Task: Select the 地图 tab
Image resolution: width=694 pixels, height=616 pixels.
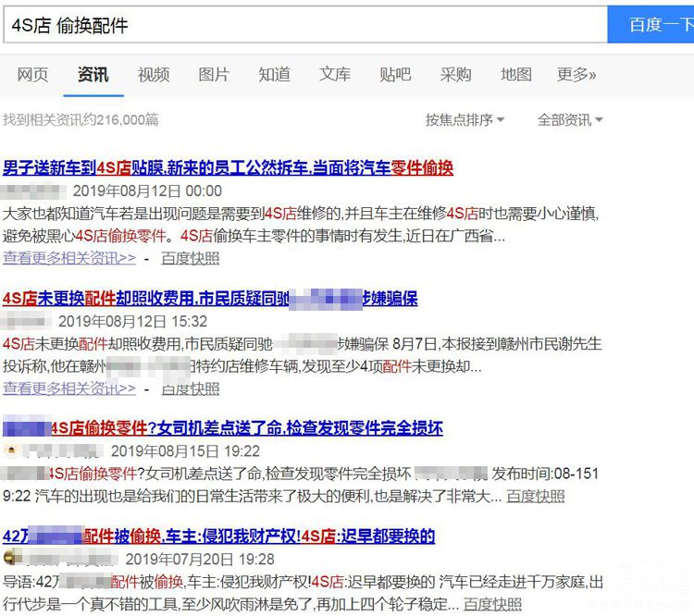Action: point(516,75)
